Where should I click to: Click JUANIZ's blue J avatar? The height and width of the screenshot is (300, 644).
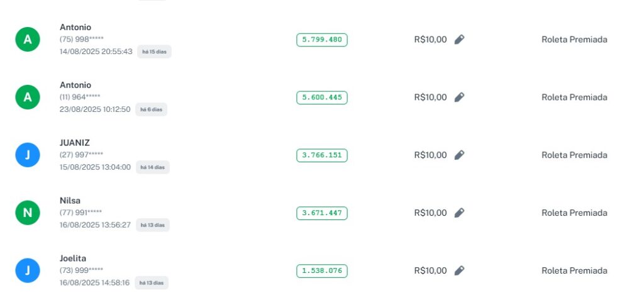[28, 155]
